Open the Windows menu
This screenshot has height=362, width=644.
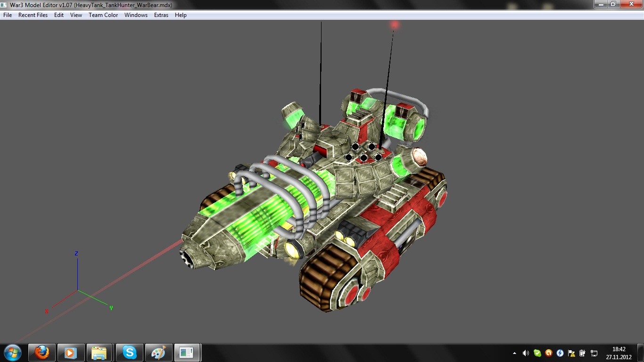pyautogui.click(x=136, y=15)
